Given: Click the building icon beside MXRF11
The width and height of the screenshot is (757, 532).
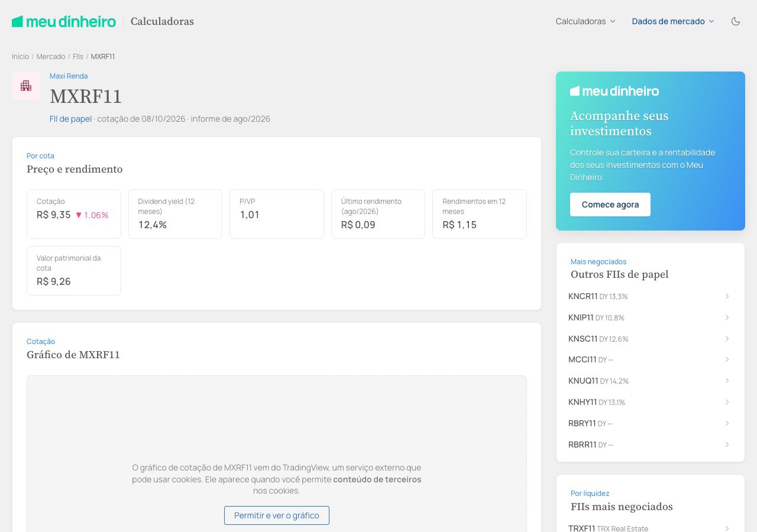Looking at the screenshot, I should pos(26,86).
